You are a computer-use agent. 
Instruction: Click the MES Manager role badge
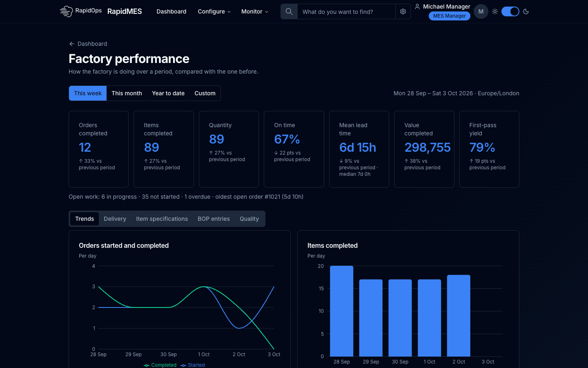(x=450, y=16)
